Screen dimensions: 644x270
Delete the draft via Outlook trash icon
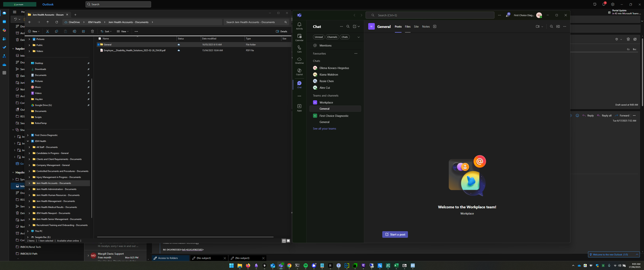628,39
